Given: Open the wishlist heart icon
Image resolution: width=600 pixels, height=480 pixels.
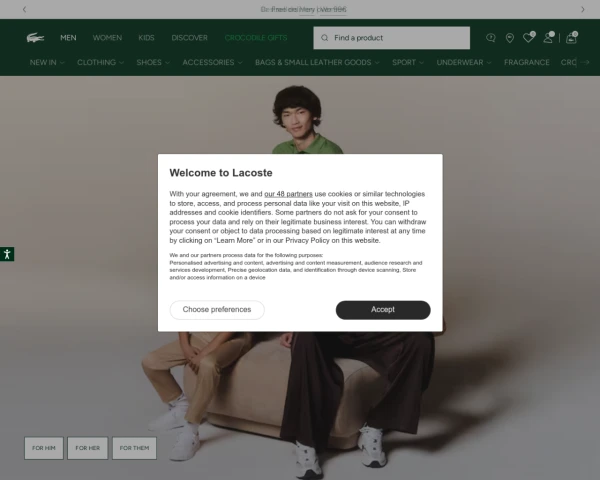Looking at the screenshot, I should [529, 37].
